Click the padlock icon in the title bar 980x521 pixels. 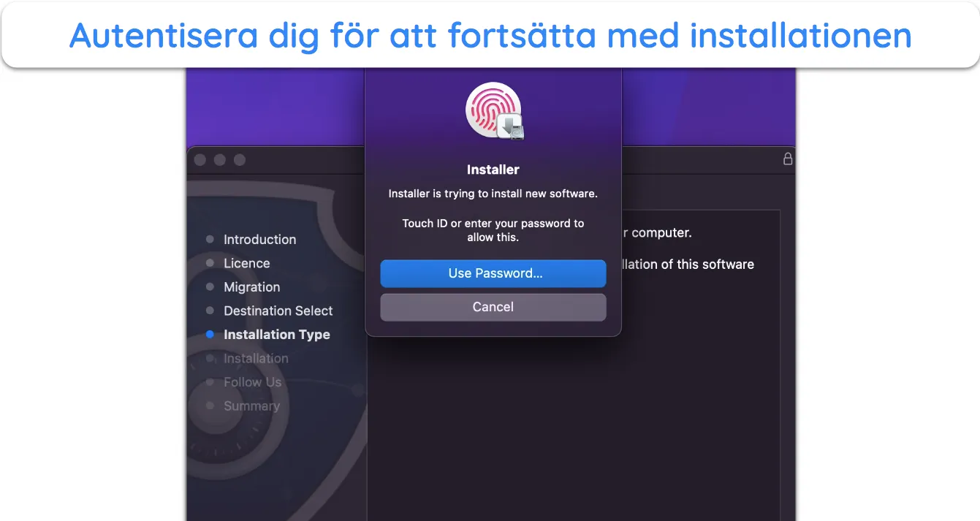coord(788,159)
